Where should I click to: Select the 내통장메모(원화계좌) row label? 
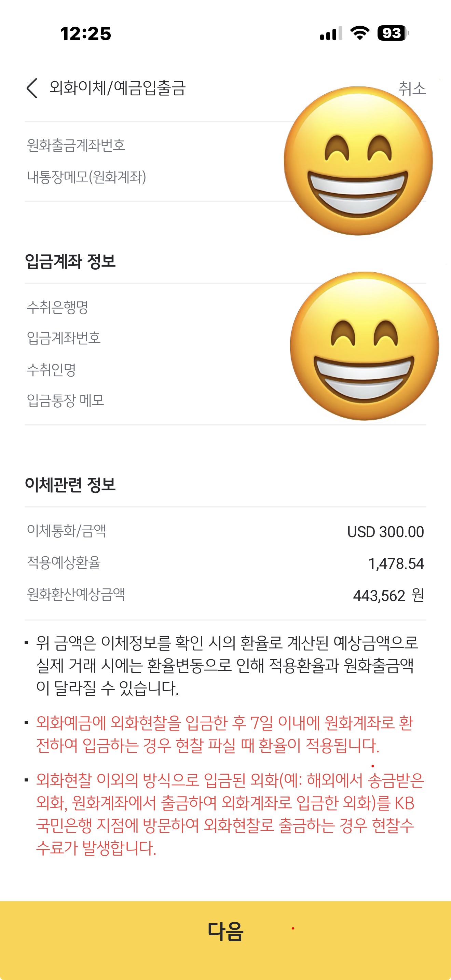click(x=87, y=177)
